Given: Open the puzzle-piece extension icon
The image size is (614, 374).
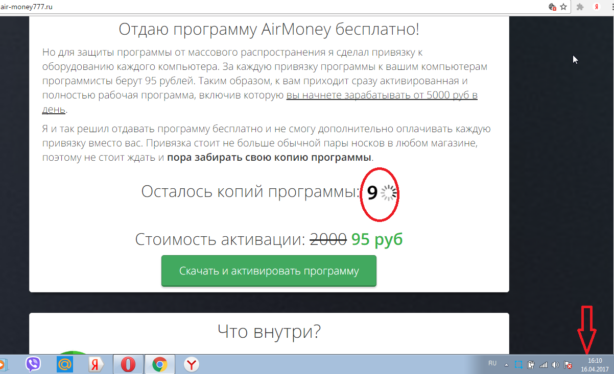Looking at the screenshot, I should (580, 7).
